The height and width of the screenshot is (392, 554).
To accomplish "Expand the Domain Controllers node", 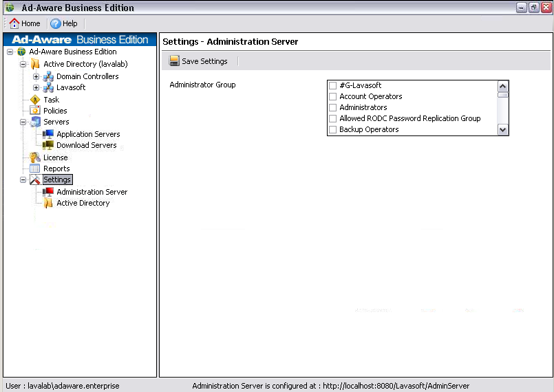I will tap(36, 76).
